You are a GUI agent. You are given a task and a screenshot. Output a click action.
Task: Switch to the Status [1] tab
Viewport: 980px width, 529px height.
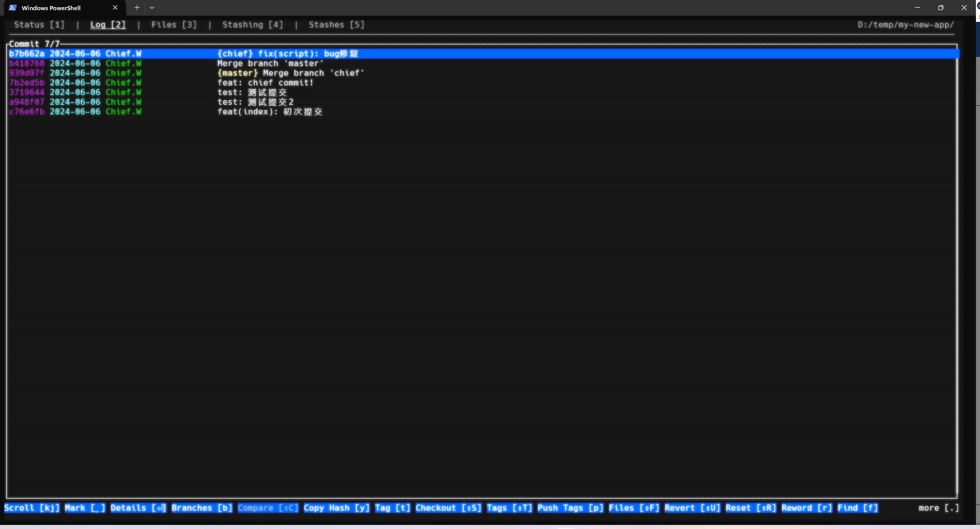click(x=40, y=25)
